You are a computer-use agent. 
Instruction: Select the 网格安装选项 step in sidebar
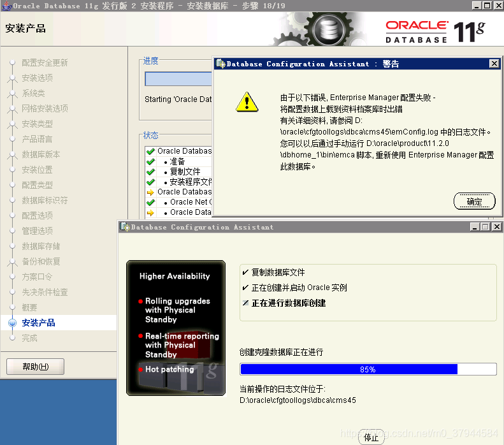coord(45,108)
